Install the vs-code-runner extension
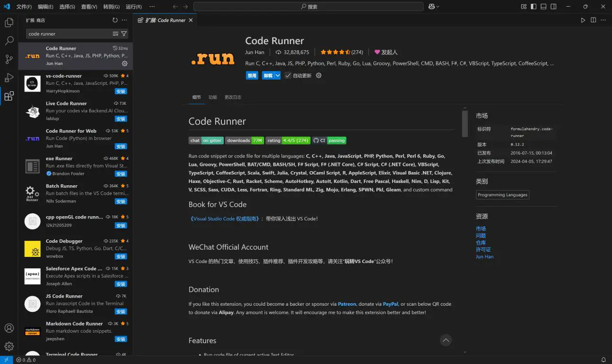Screen dimensions: 612x364 coord(121,91)
